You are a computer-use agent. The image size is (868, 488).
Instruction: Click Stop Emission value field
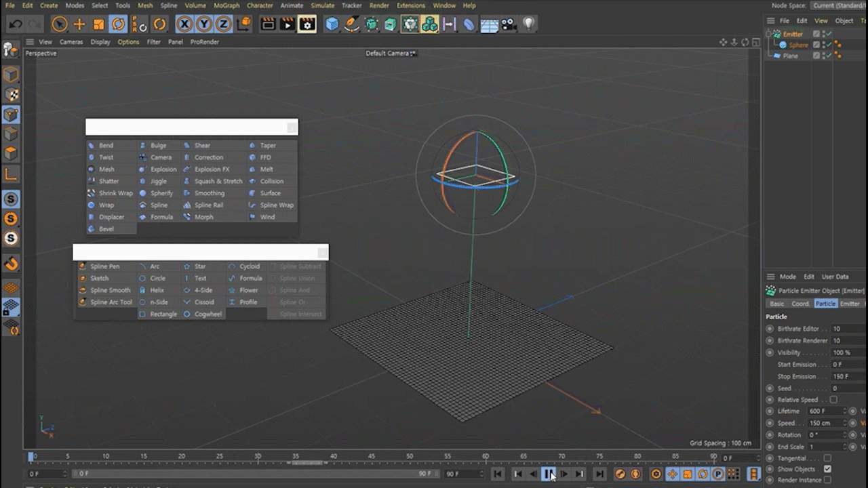(x=849, y=376)
